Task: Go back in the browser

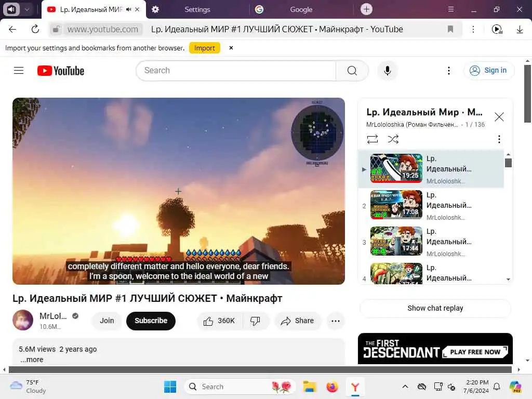Action: pos(12,29)
